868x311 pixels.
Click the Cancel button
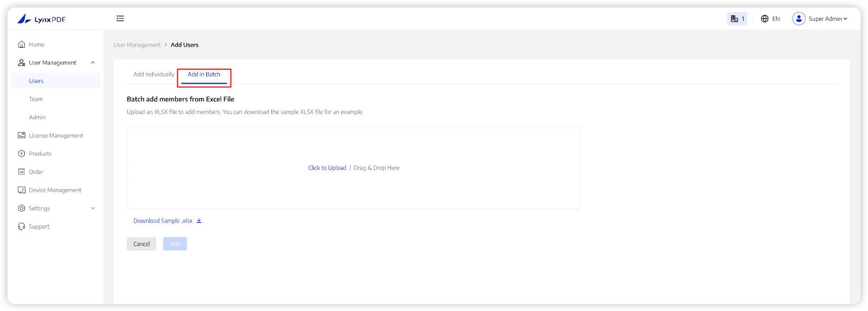click(142, 244)
